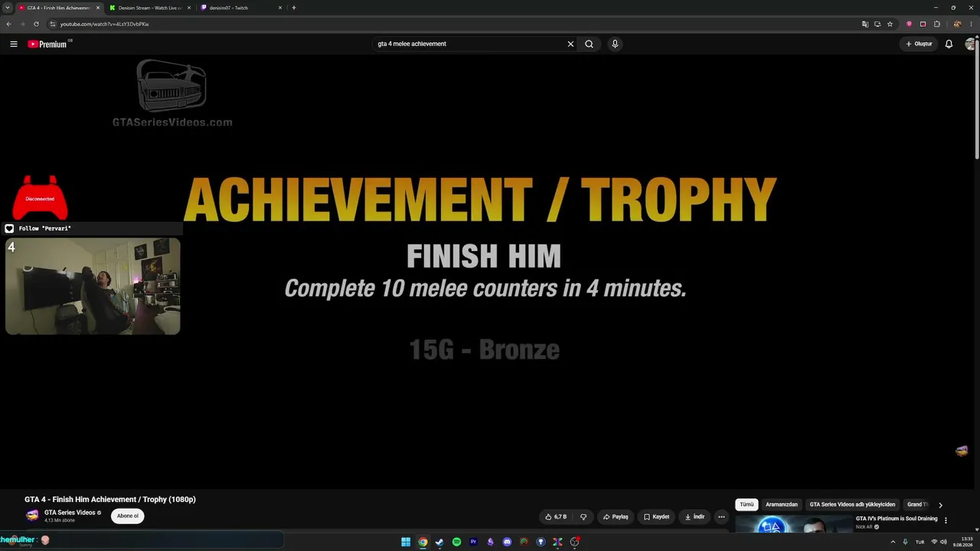
Task: Clear the search query with the X
Action: click(570, 44)
